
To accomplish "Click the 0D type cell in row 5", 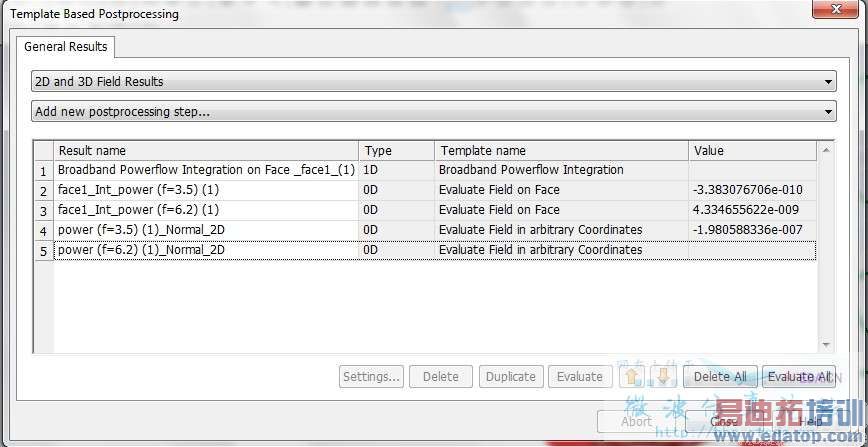I will tap(397, 250).
